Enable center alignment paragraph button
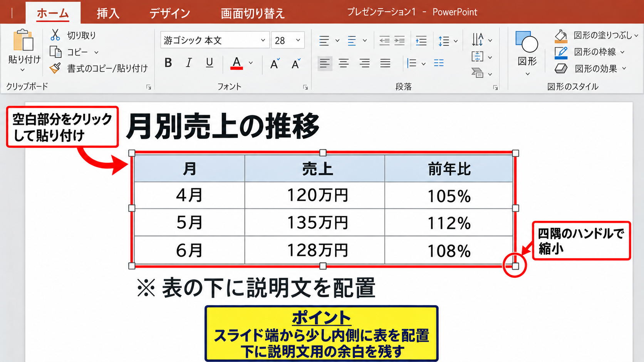 pos(344,63)
